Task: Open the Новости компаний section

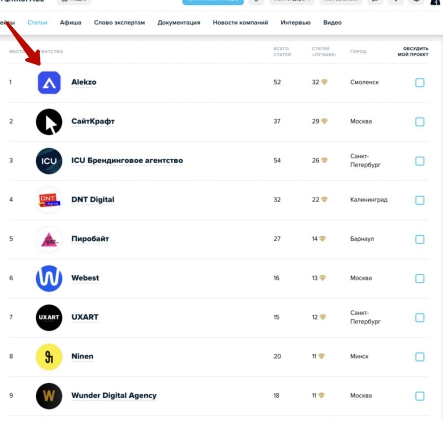Action: coord(240,23)
